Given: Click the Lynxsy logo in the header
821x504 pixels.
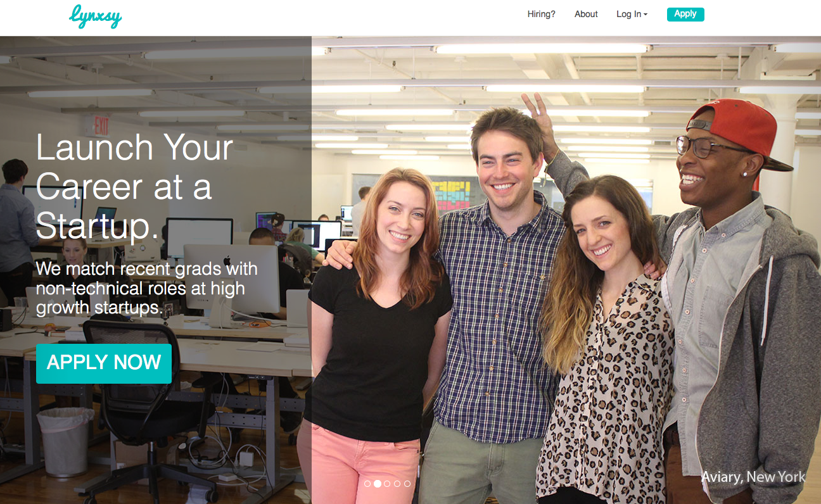Looking at the screenshot, I should coord(95,16).
